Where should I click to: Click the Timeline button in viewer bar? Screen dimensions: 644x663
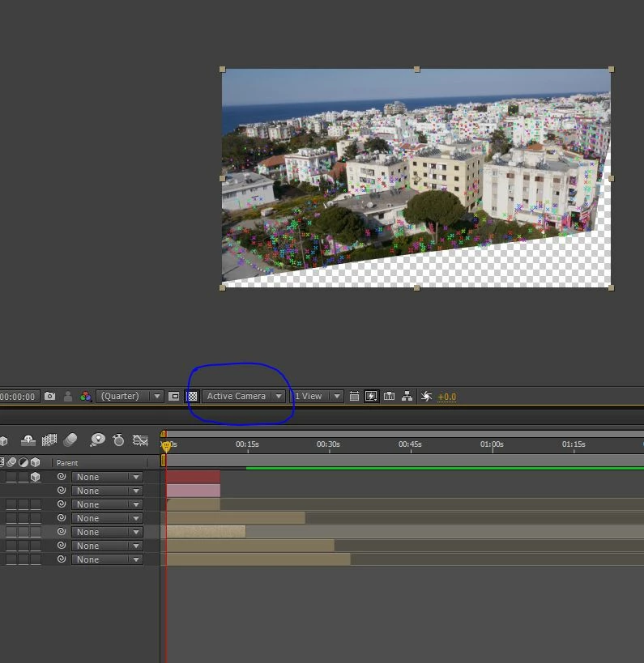pyautogui.click(x=390, y=396)
